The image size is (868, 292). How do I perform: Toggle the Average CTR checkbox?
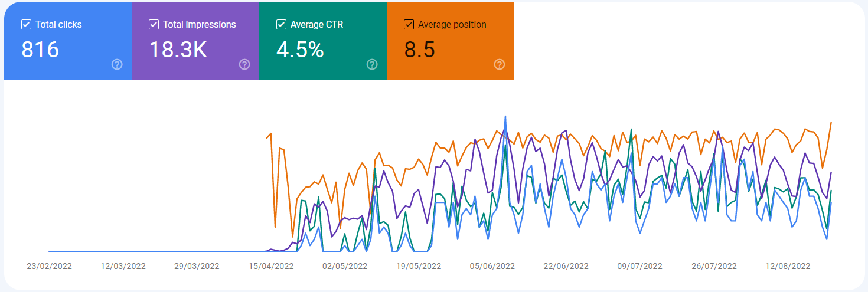click(281, 25)
